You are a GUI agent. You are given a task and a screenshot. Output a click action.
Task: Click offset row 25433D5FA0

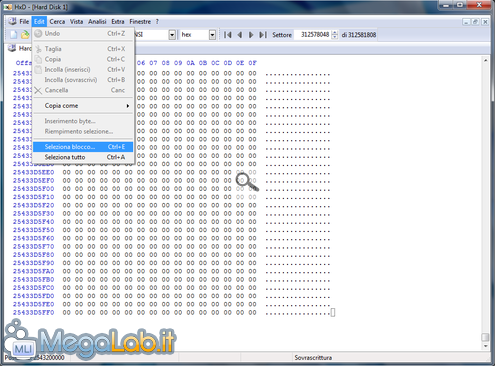point(33,271)
